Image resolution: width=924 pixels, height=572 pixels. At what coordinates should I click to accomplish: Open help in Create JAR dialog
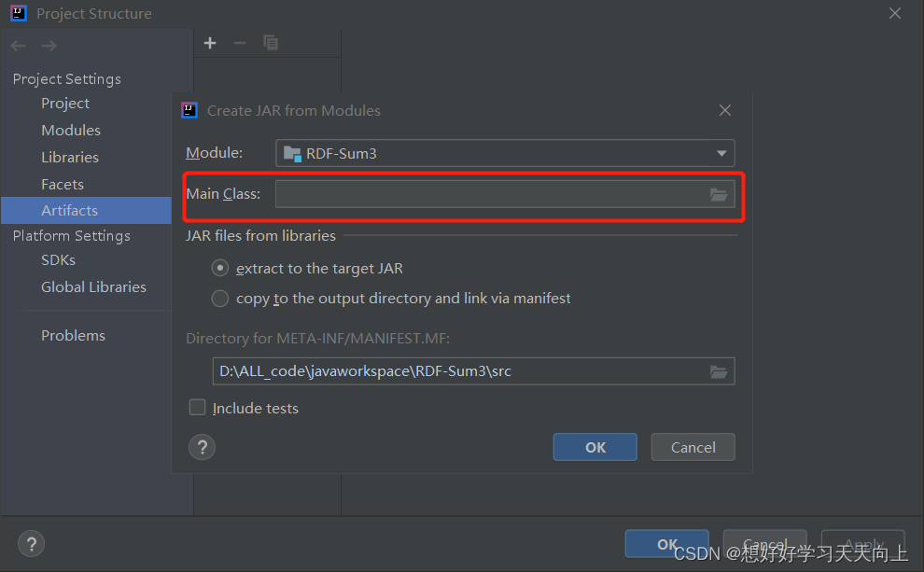click(x=203, y=448)
